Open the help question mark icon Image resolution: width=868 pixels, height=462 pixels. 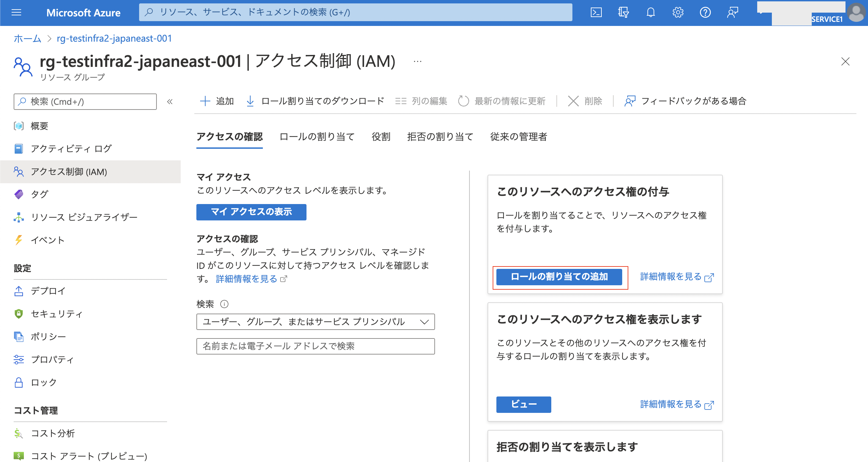pos(705,13)
